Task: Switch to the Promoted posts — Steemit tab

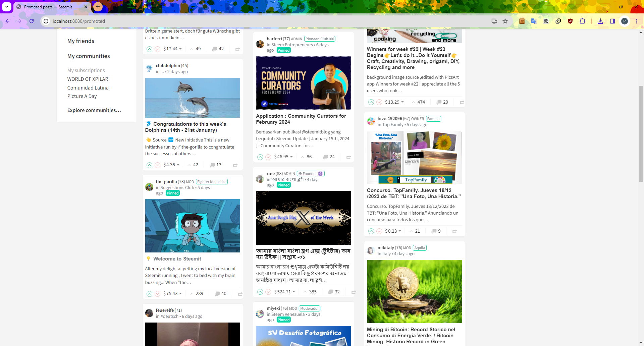Action: click(52, 7)
